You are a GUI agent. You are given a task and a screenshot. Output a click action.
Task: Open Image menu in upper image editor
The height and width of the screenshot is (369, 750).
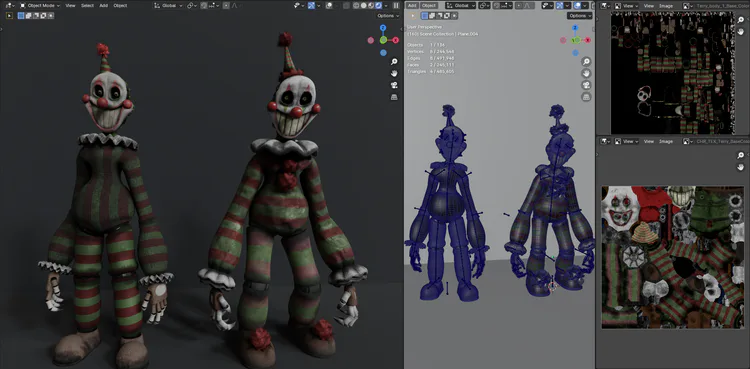coord(666,6)
